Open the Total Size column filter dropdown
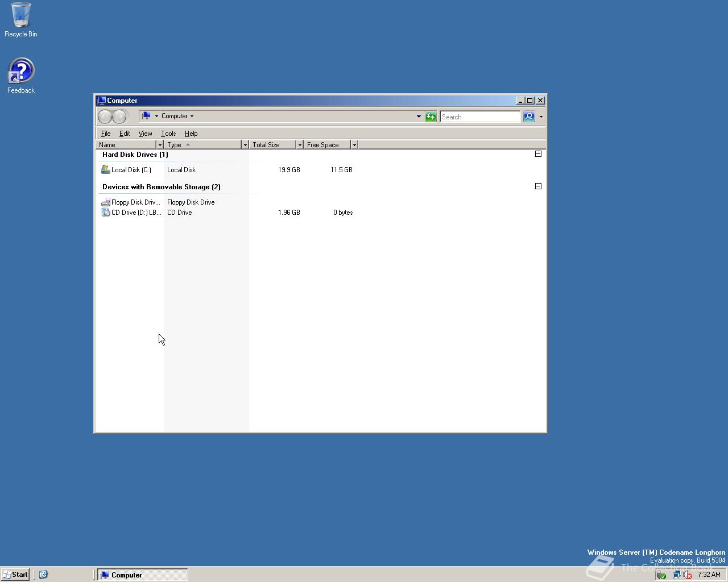This screenshot has width=728, height=582. click(300, 144)
